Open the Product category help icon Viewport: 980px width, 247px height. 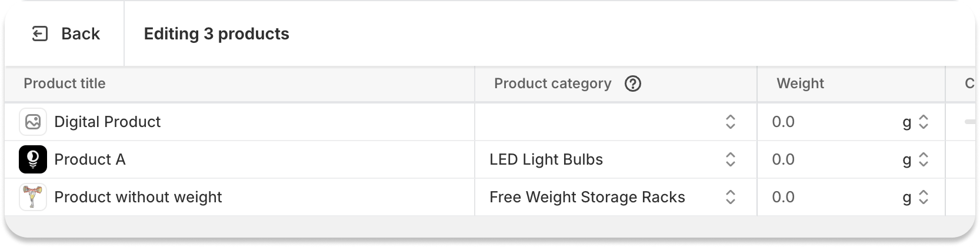pyautogui.click(x=633, y=84)
